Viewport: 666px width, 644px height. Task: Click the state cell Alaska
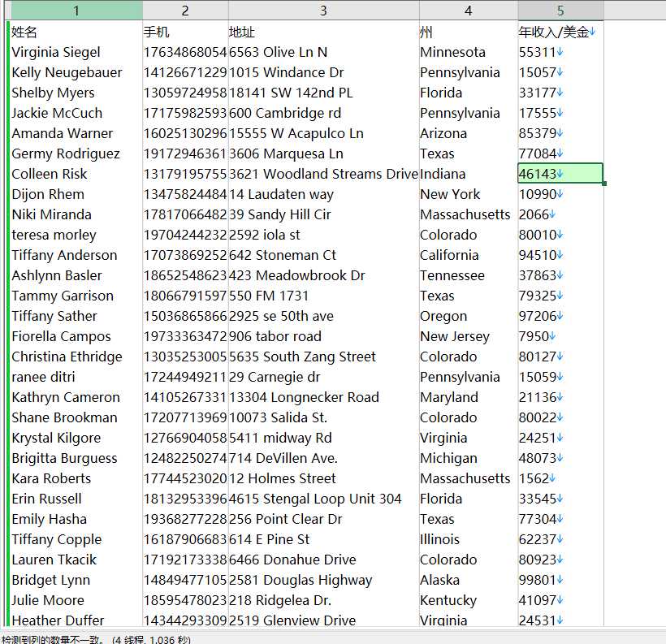click(468, 580)
